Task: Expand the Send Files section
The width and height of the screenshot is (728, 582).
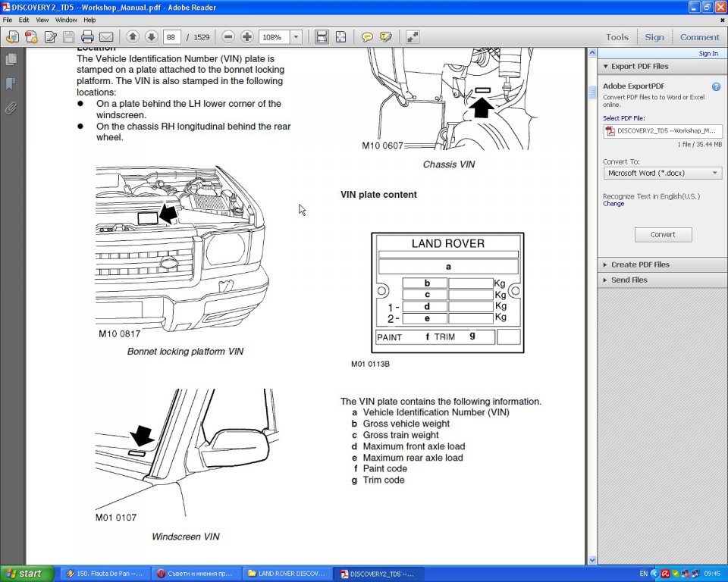Action: pos(629,280)
